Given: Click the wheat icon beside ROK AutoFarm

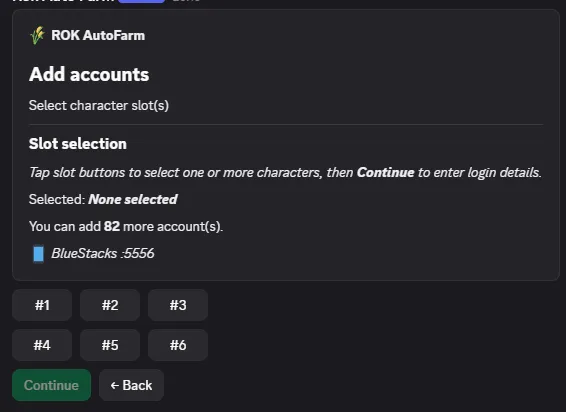Looking at the screenshot, I should (38, 35).
